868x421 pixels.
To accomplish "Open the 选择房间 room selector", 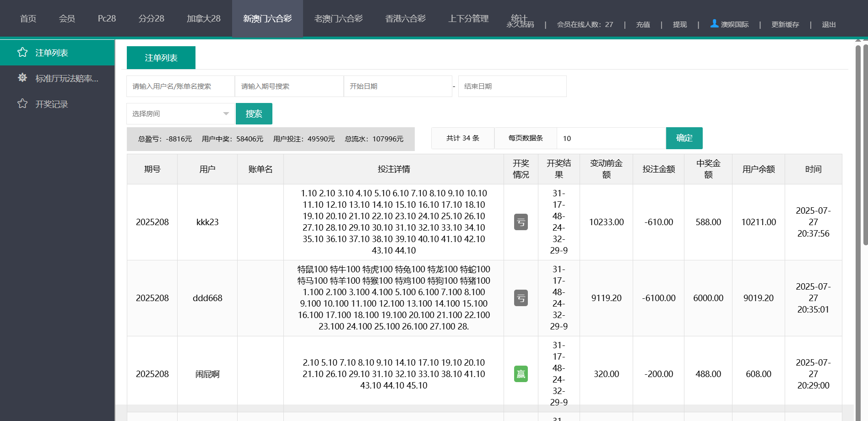I will [180, 114].
